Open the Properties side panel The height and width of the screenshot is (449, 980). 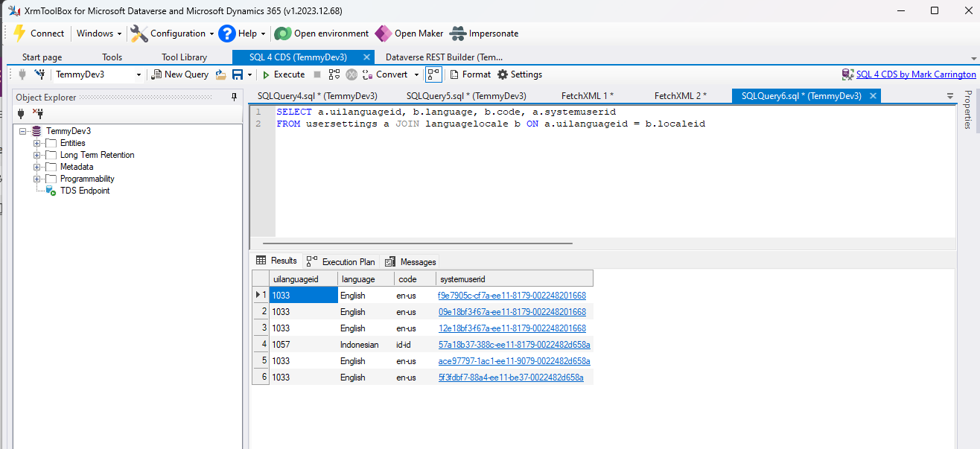(969, 109)
